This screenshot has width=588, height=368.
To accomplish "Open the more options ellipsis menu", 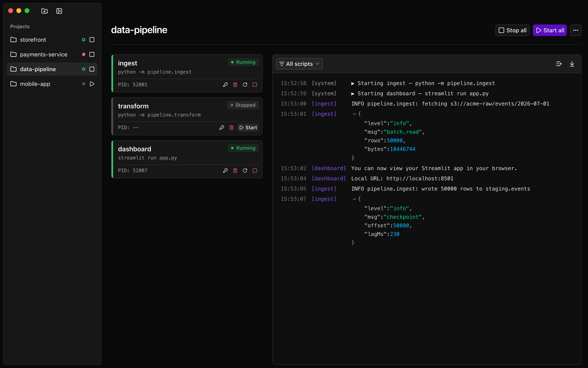I will (x=576, y=30).
